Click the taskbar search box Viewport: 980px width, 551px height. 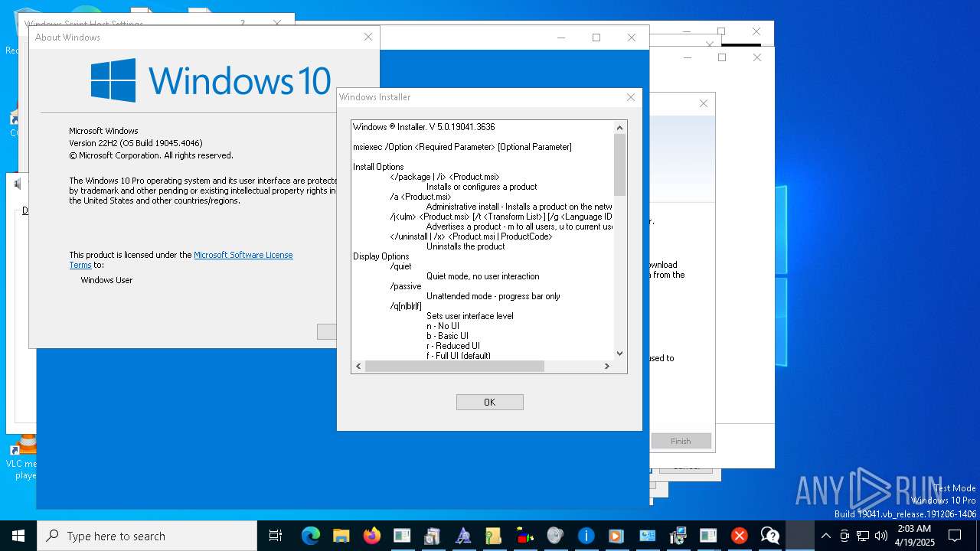pos(147,536)
